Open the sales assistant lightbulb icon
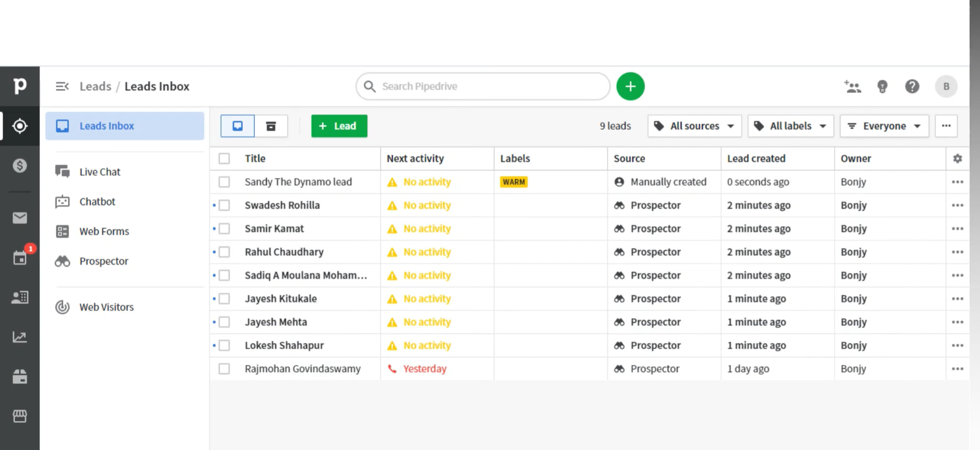The width and height of the screenshot is (980, 450). coord(882,86)
